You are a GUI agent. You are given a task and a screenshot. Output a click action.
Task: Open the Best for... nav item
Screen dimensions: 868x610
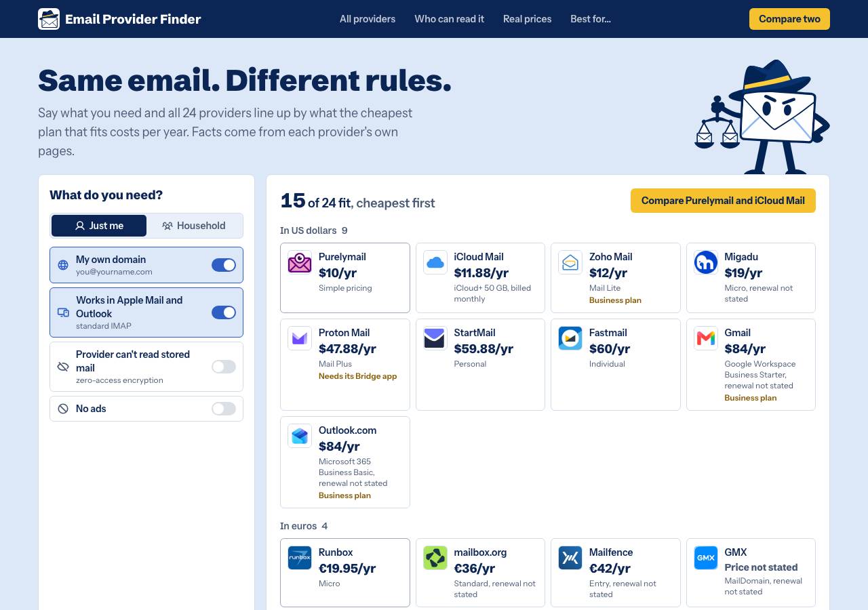point(591,19)
